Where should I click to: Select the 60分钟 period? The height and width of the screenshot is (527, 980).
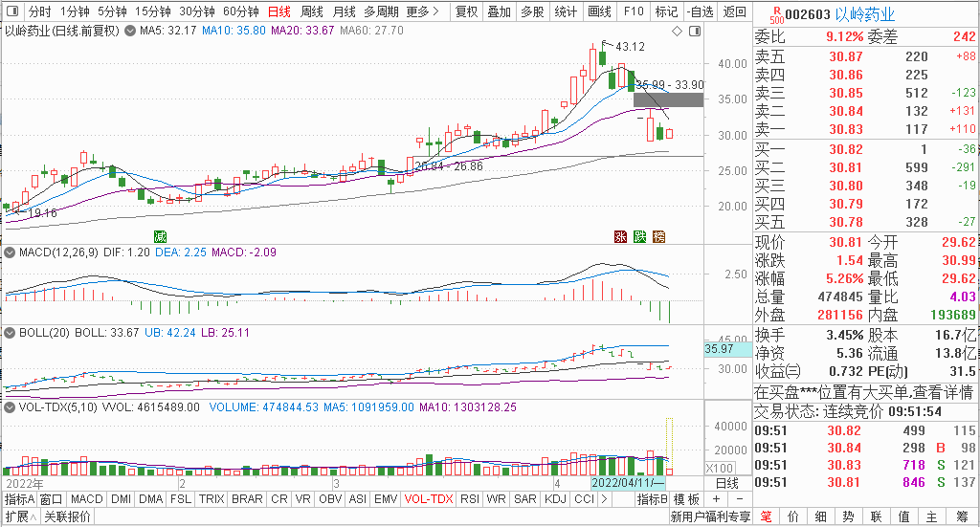[x=241, y=11]
